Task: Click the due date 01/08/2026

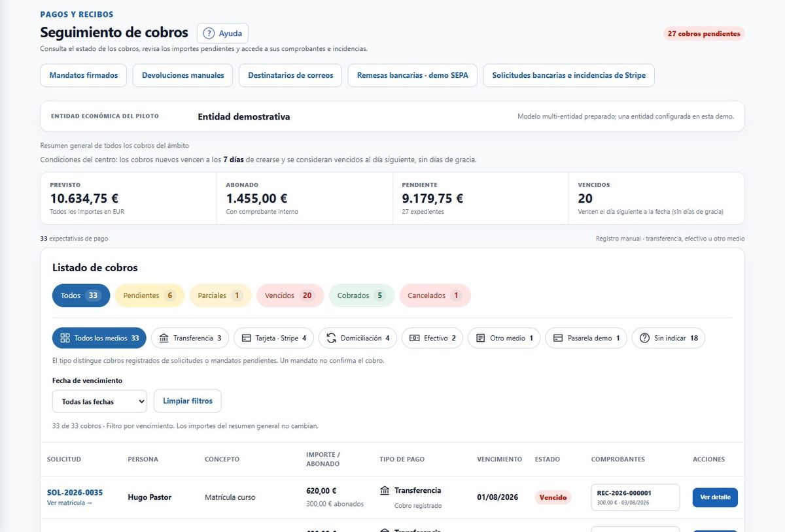Action: pyautogui.click(x=498, y=497)
